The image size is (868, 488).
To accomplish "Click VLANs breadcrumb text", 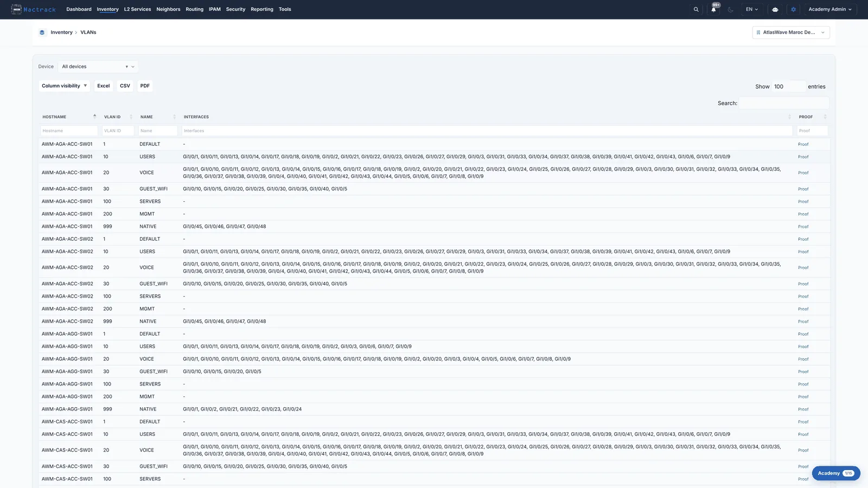I will (88, 33).
